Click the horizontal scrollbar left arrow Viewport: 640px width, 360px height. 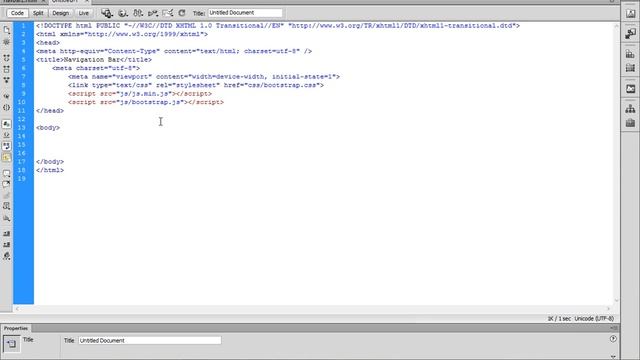(x=17, y=309)
